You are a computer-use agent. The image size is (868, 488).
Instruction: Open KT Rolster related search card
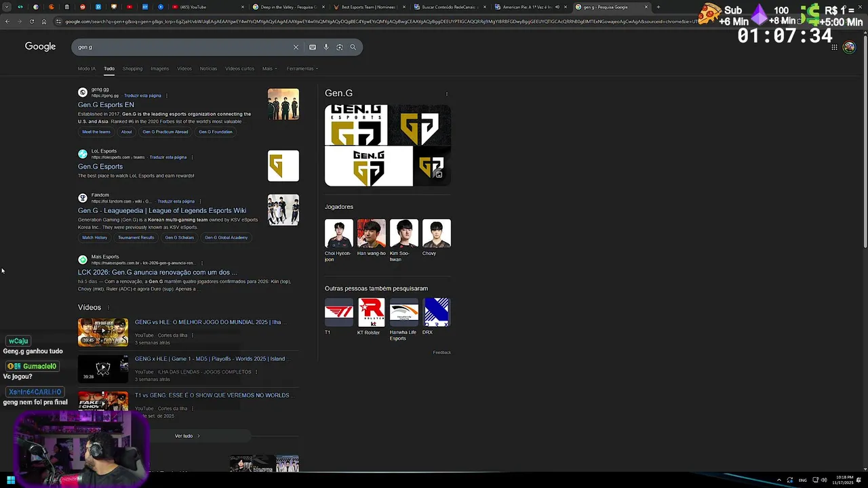pos(371,317)
